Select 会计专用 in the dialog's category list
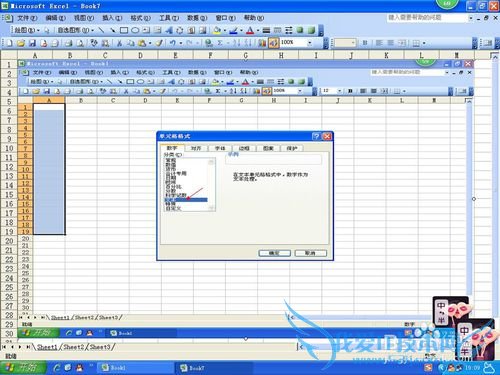The image size is (500, 375). pos(176,173)
